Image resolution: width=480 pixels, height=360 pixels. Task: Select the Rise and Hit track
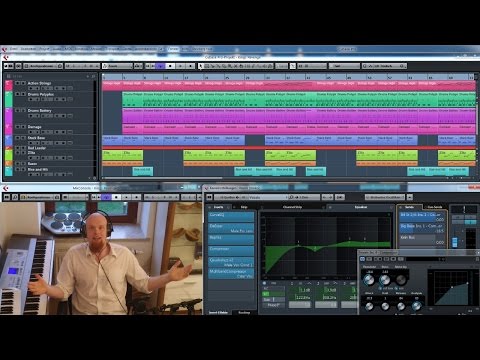click(38, 169)
